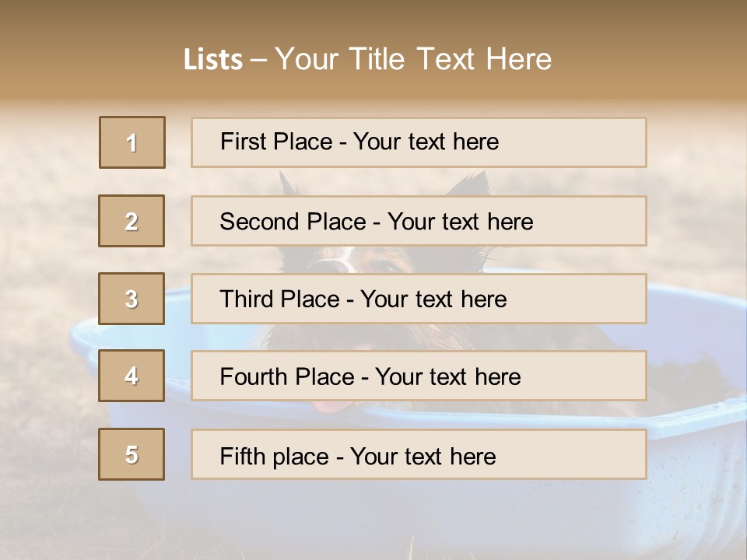Select the number 4 box

click(132, 376)
